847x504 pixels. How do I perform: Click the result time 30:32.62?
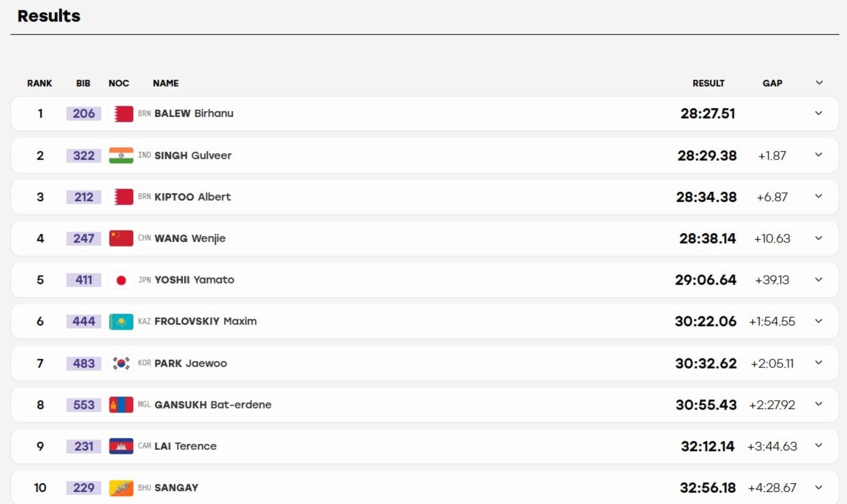(x=706, y=363)
